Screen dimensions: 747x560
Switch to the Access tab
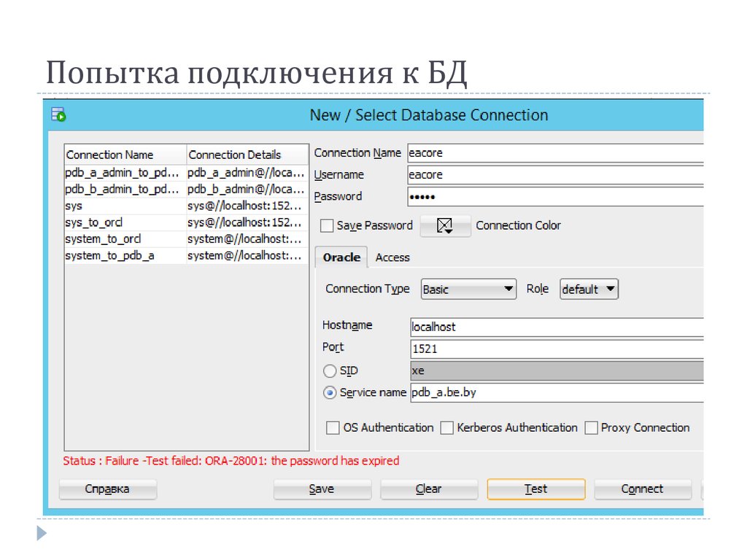(x=392, y=257)
